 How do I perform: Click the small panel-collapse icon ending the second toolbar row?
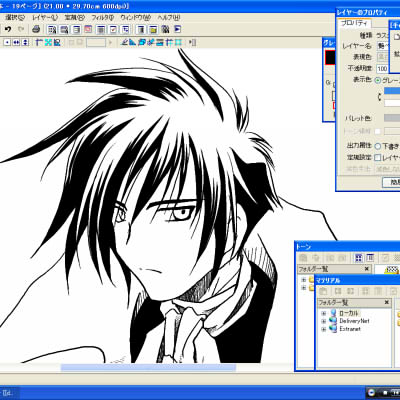193,42
